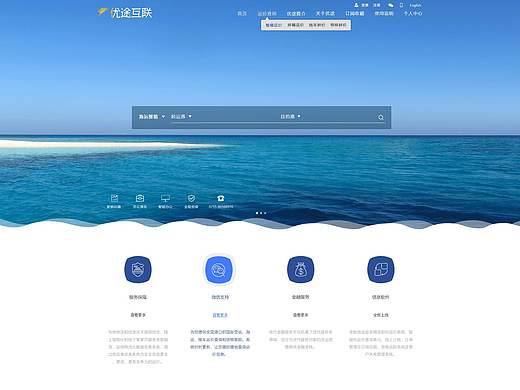Switch language via English link
This screenshot has height=390, width=520.
pyautogui.click(x=415, y=5)
